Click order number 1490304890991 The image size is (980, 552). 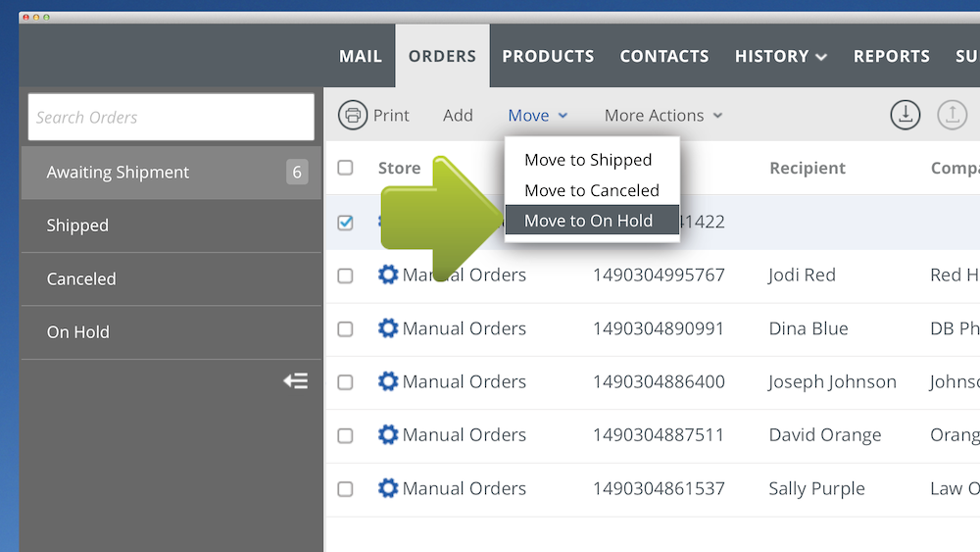pos(659,328)
